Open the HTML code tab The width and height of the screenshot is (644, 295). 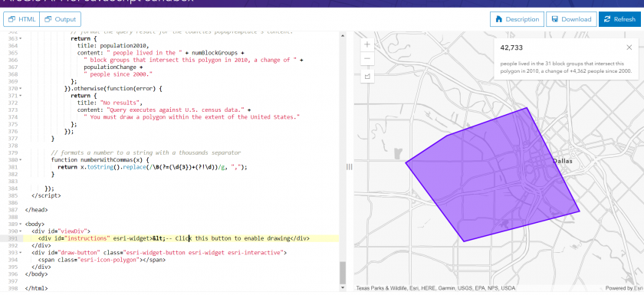(21, 19)
